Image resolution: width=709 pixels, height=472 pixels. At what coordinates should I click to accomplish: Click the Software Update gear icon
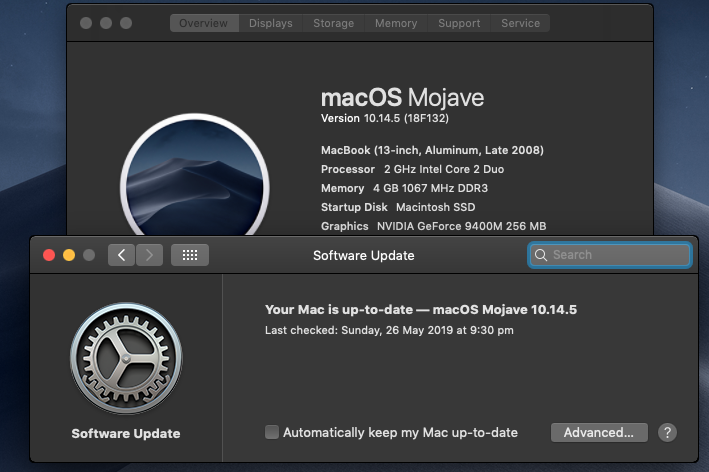(x=126, y=358)
